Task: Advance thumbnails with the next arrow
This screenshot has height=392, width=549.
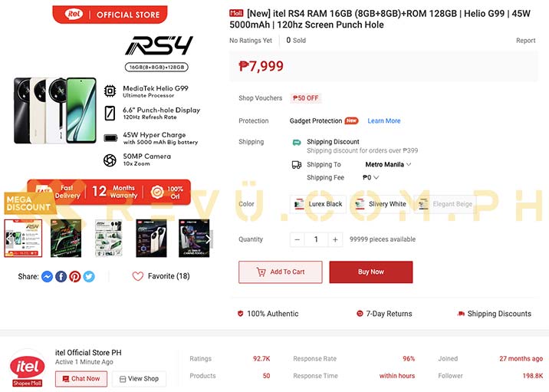Action: [208, 239]
